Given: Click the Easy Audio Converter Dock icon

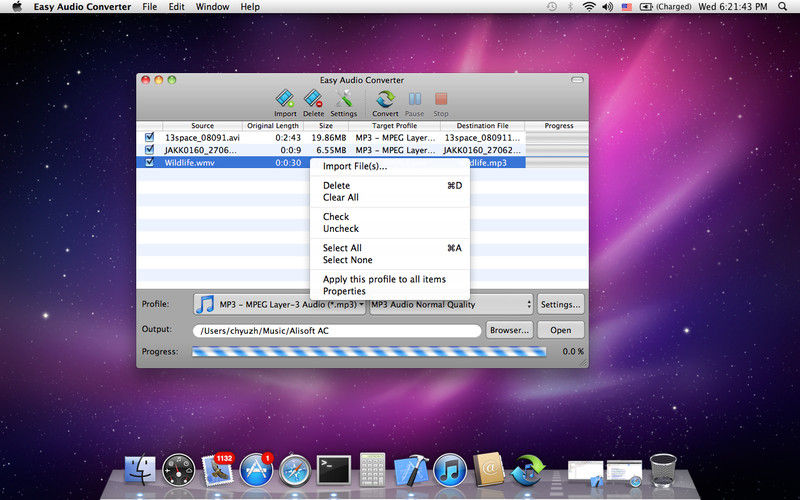Looking at the screenshot, I should [528, 470].
